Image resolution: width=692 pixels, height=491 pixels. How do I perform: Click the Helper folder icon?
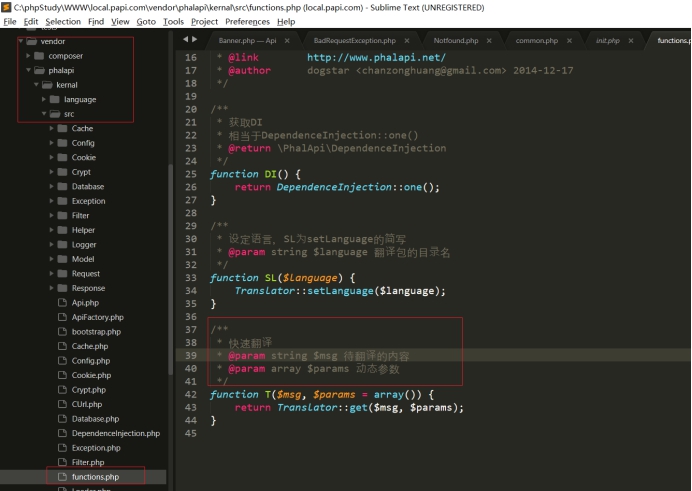tap(63, 230)
